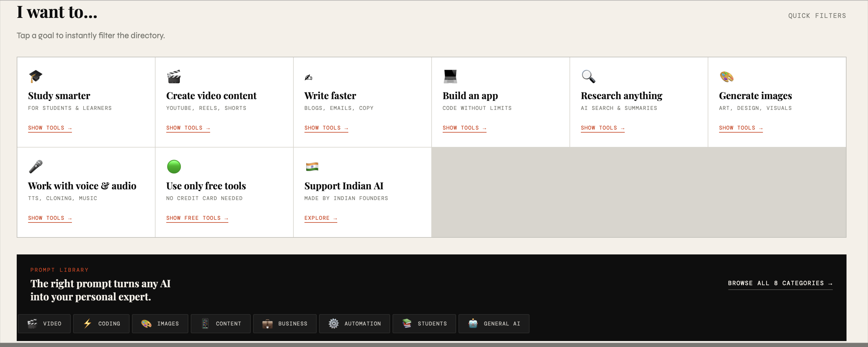868x347 pixels.
Task: Select the CODING category chip
Action: (101, 323)
